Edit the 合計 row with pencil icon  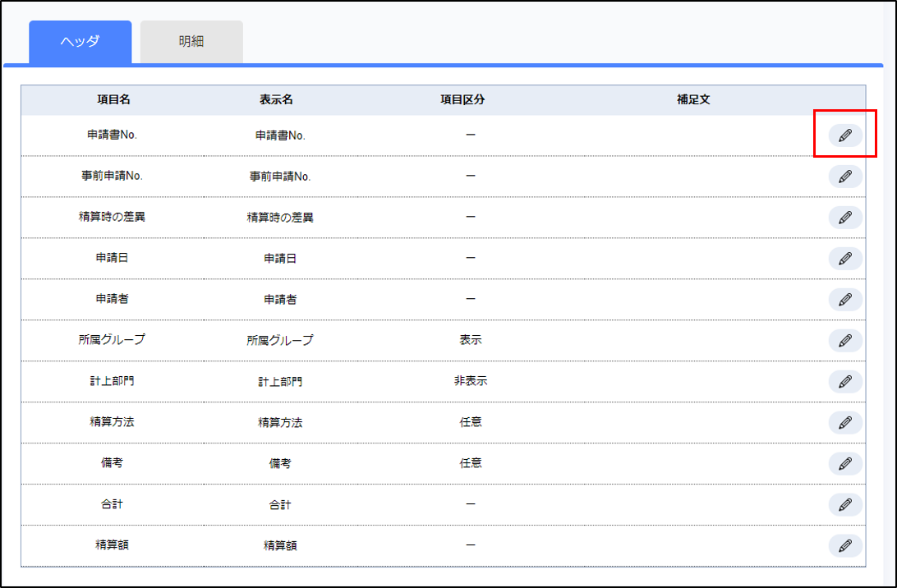845,505
